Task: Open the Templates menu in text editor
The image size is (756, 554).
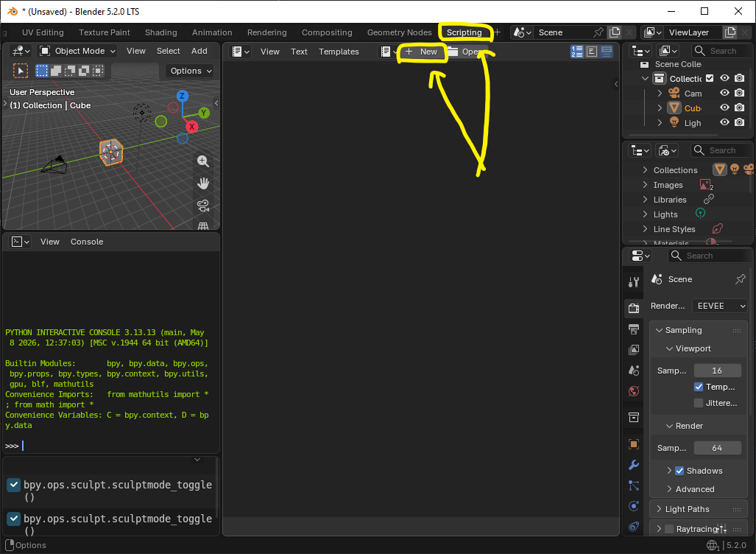Action: [339, 52]
